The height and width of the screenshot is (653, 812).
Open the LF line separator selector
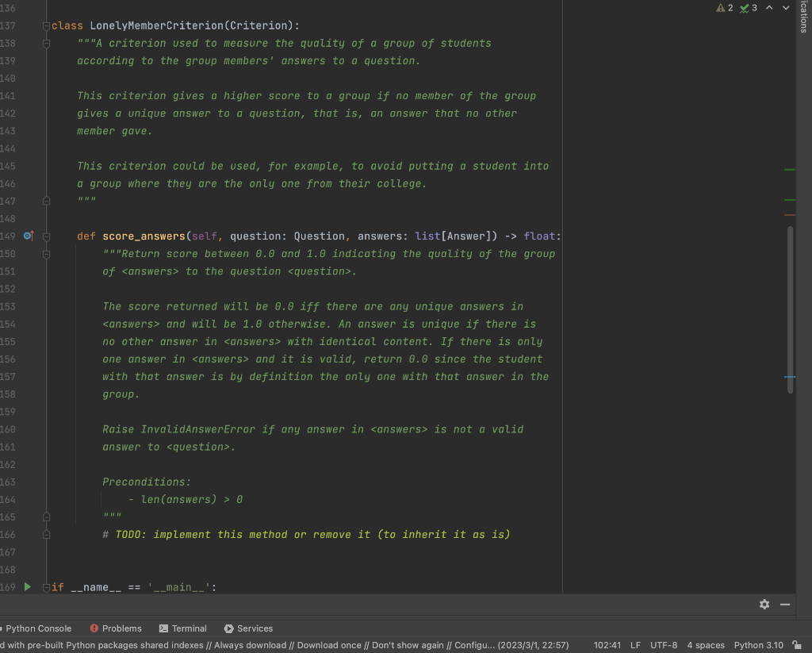coord(635,645)
